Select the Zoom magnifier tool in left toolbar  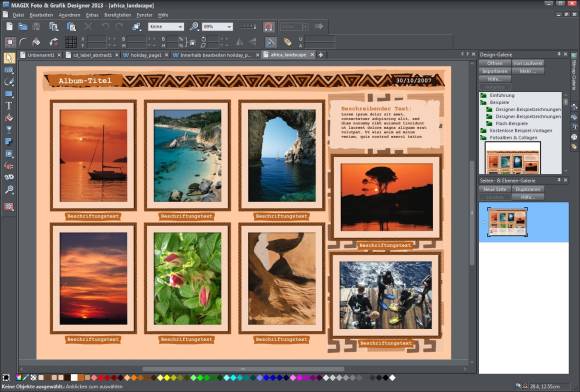(9, 190)
